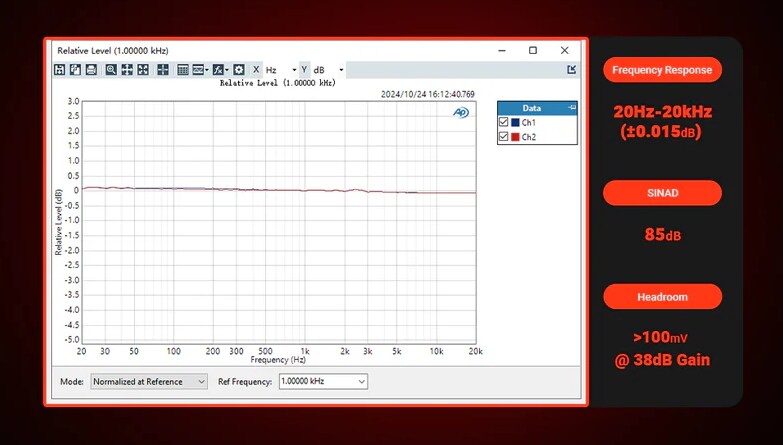Click the AP logo in the graph

pyautogui.click(x=461, y=113)
